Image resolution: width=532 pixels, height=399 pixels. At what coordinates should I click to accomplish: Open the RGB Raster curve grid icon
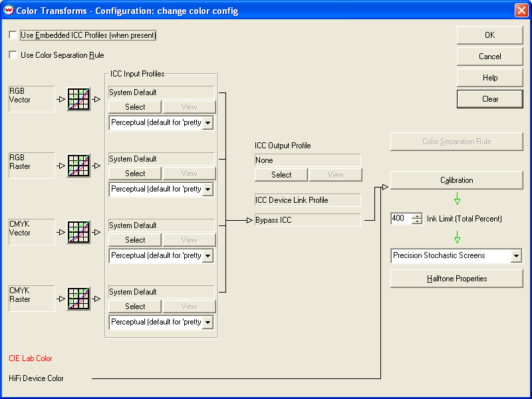(78, 166)
